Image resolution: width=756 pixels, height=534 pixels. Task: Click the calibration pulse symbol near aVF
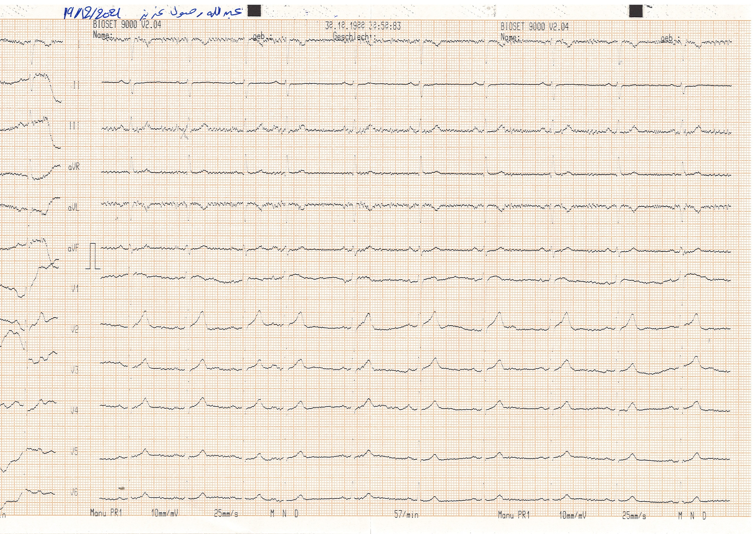click(93, 256)
